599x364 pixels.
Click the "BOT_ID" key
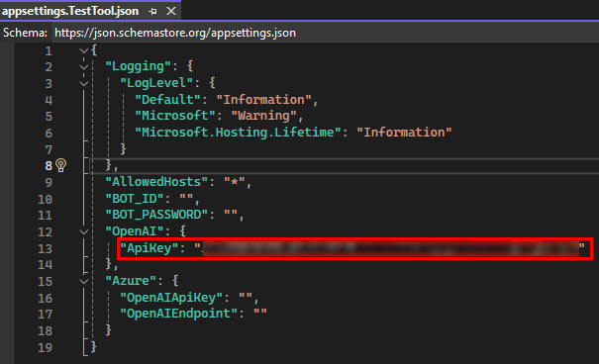tap(134, 199)
